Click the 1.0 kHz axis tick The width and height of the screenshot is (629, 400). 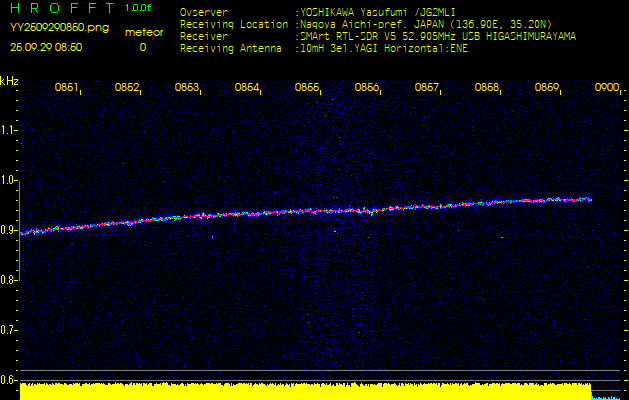click(x=9, y=180)
